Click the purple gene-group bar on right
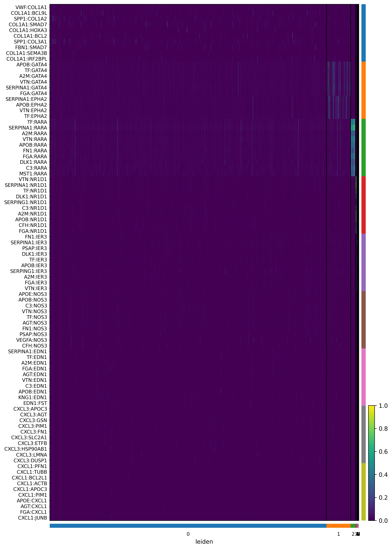This screenshot has height=549, width=392. point(364,262)
